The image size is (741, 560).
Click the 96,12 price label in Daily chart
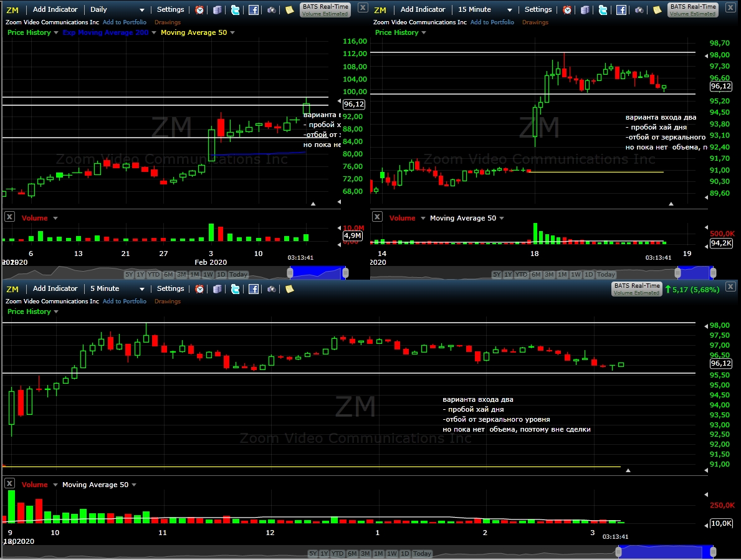(353, 105)
